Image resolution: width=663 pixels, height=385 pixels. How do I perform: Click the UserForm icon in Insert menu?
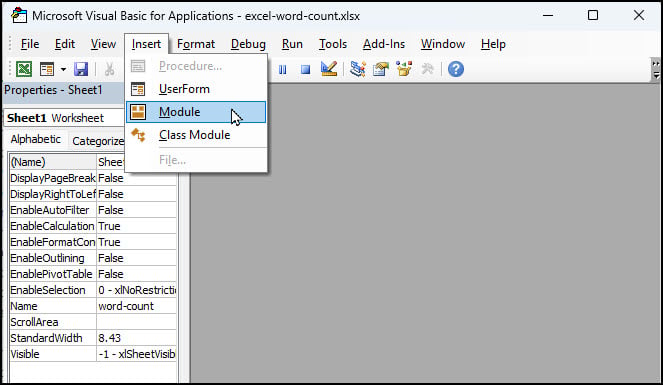138,89
